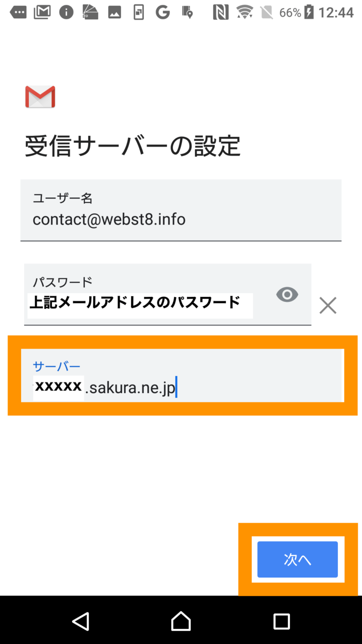Image resolution: width=362 pixels, height=644 pixels.
Task: Tap into the パスワード input field
Action: click(x=151, y=295)
